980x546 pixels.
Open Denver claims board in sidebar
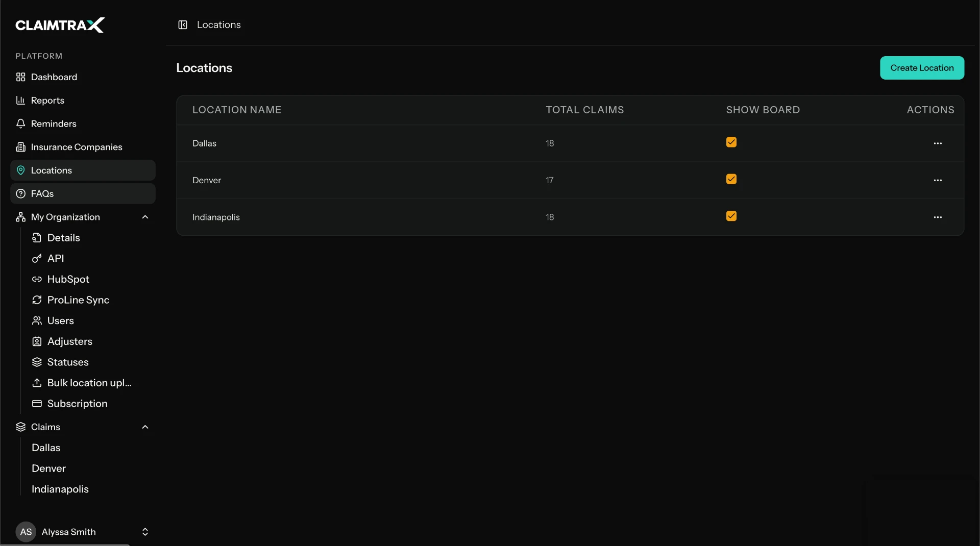coord(48,468)
